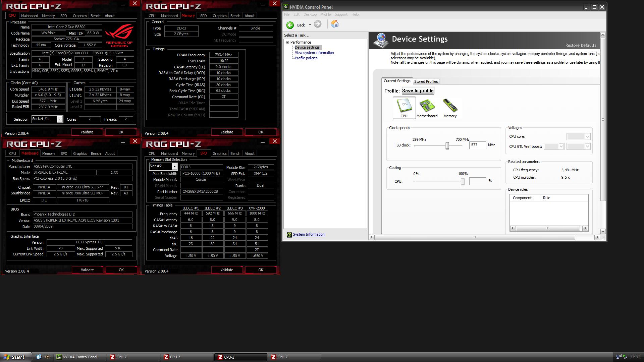Maximize NVIDIA Control Panel window
Image resolution: width=644 pixels, height=362 pixels.
tap(594, 7)
